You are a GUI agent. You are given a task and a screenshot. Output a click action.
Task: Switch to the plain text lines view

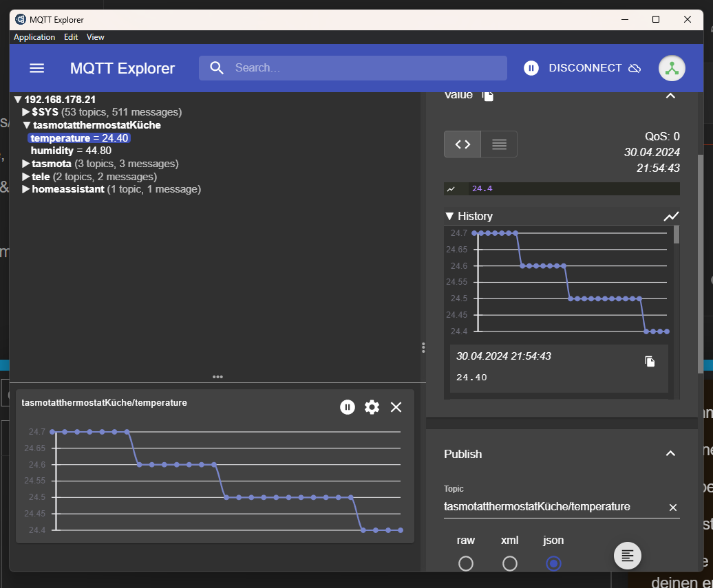[x=499, y=144]
